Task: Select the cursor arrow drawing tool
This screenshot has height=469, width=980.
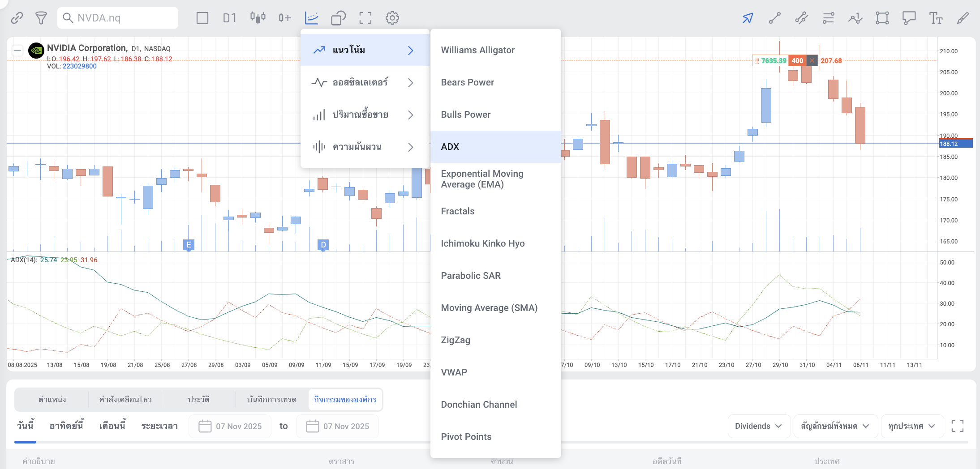Action: tap(748, 18)
